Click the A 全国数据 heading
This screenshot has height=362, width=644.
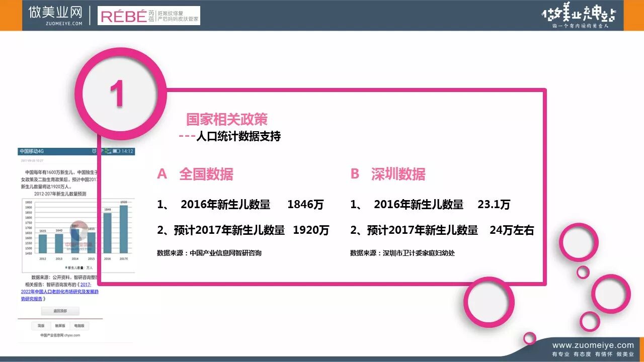(195, 174)
